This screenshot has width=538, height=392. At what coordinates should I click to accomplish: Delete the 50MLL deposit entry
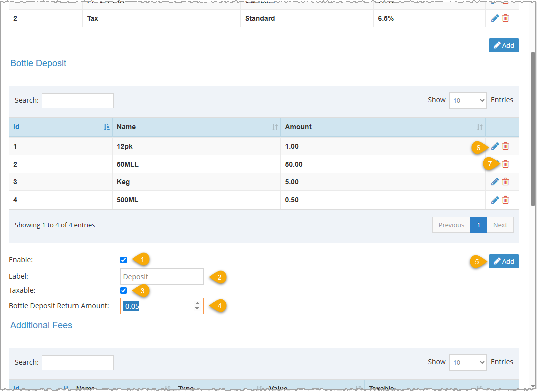505,164
